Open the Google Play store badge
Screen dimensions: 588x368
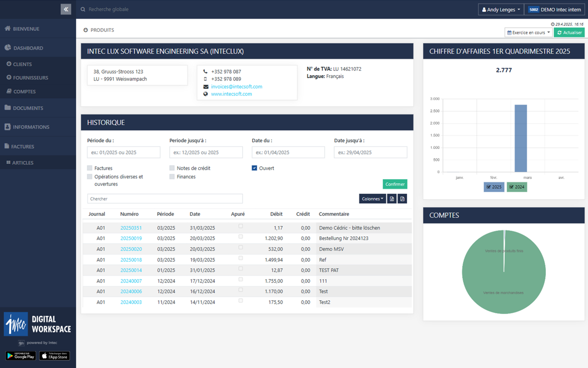[x=21, y=356]
